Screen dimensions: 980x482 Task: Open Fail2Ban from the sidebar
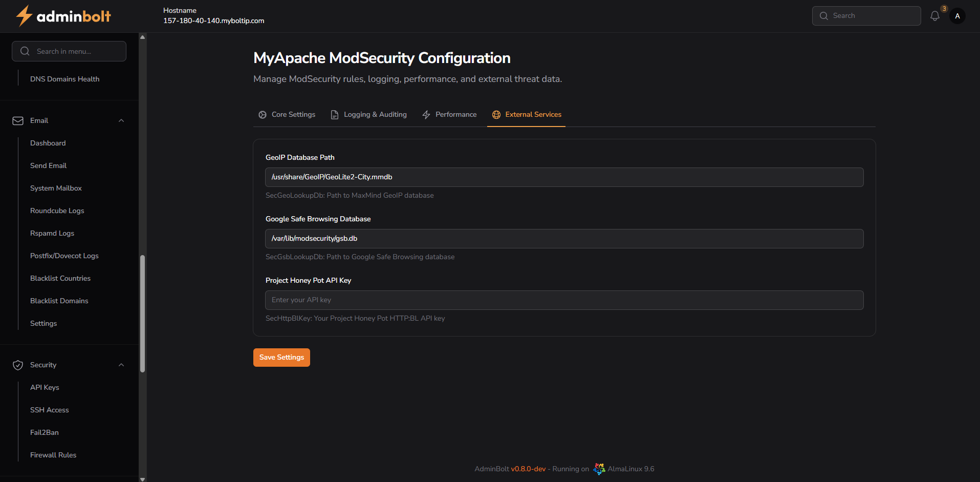pyautogui.click(x=45, y=432)
